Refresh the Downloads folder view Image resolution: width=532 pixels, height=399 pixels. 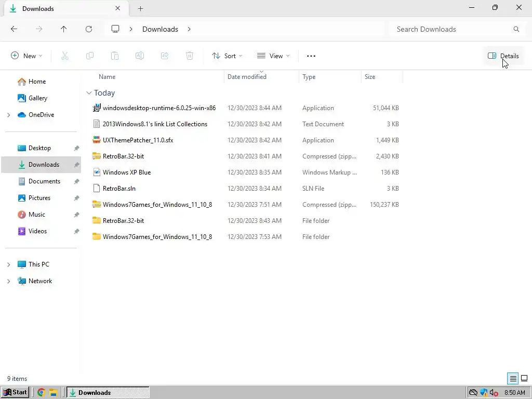(89, 29)
